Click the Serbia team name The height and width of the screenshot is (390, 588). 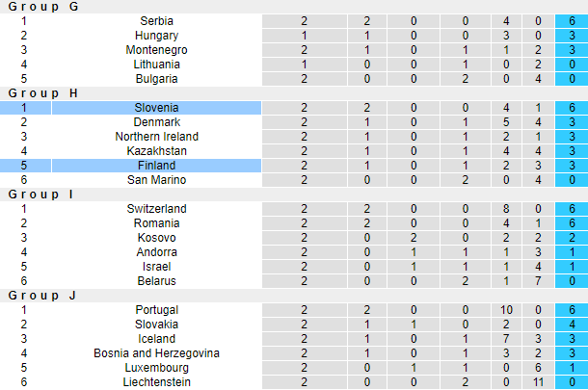[x=157, y=20]
